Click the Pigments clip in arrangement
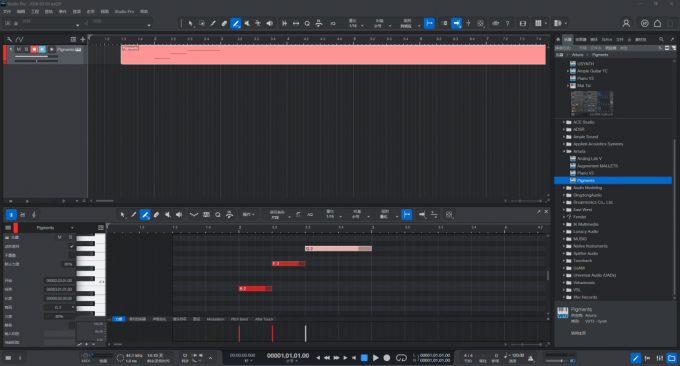This screenshot has height=366, width=680. (x=333, y=55)
